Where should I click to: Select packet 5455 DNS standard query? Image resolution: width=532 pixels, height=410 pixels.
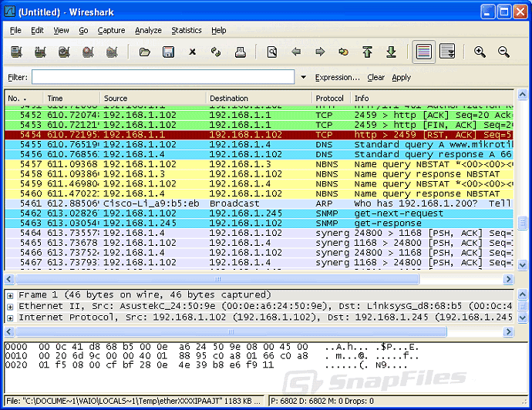coord(259,144)
